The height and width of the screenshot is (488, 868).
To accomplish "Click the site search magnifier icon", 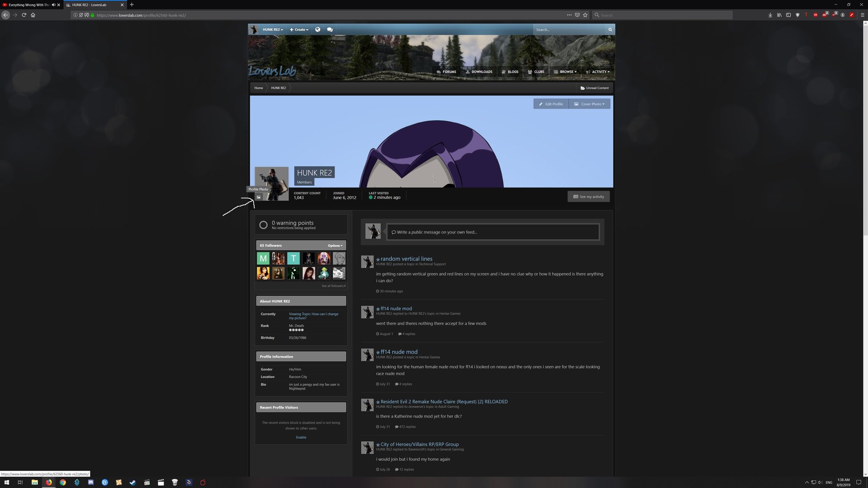I will [x=610, y=30].
